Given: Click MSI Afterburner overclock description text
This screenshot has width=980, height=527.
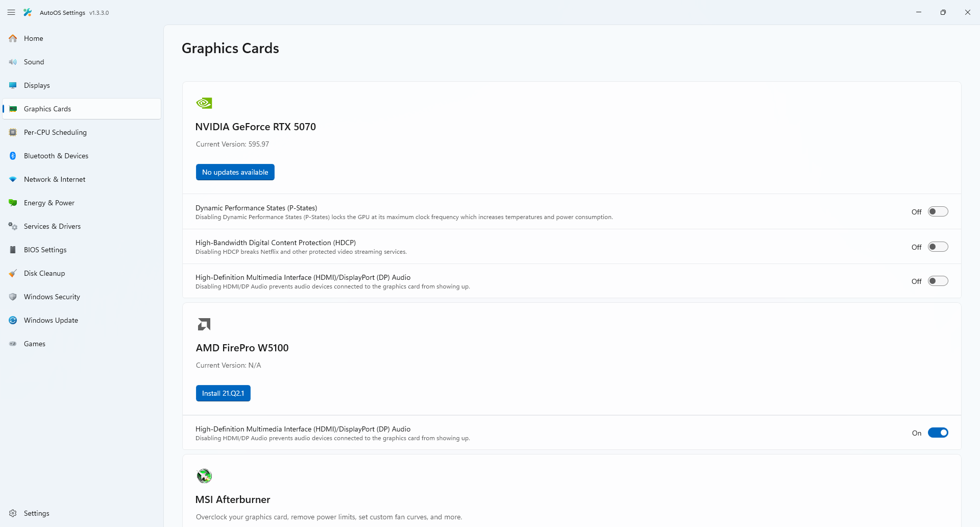Looking at the screenshot, I should (329, 517).
